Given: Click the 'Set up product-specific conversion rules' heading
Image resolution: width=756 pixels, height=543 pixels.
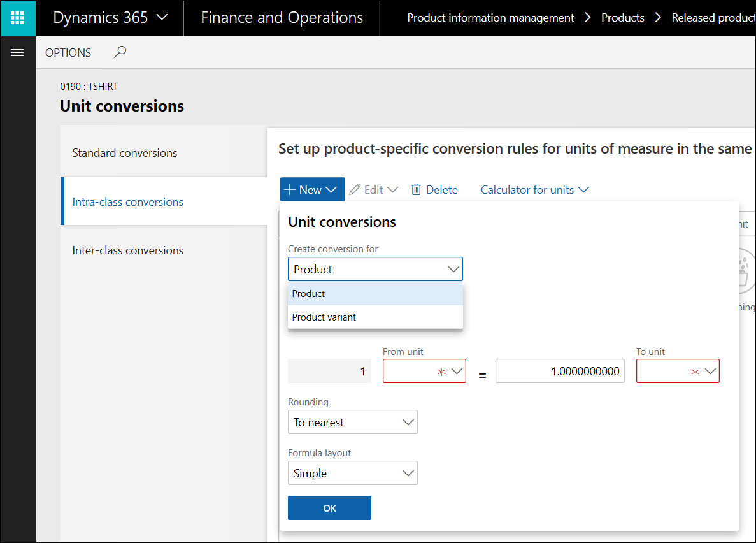Looking at the screenshot, I should point(516,148).
